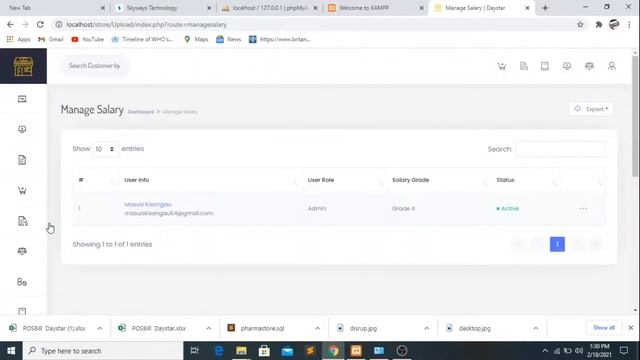The width and height of the screenshot is (640, 360).
Task: Click Show all downloads button
Action: [x=604, y=328]
